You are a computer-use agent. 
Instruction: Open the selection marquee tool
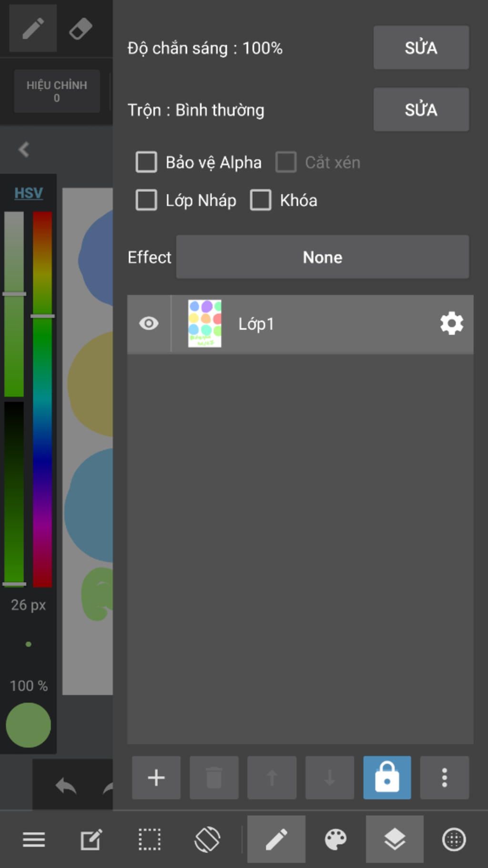point(149,839)
